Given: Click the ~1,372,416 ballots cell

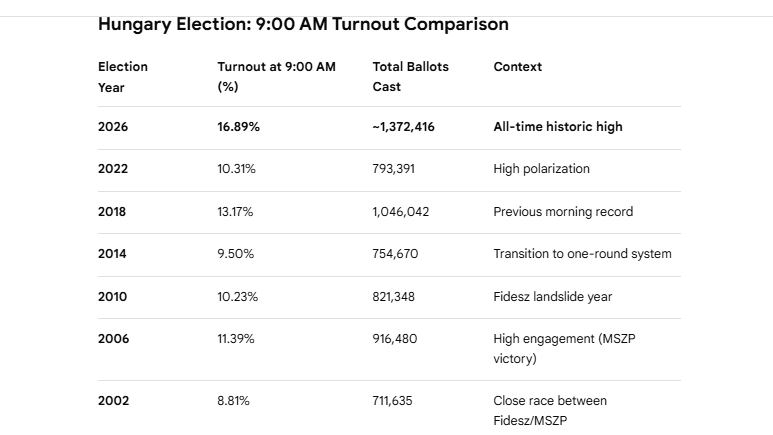Looking at the screenshot, I should tap(404, 127).
